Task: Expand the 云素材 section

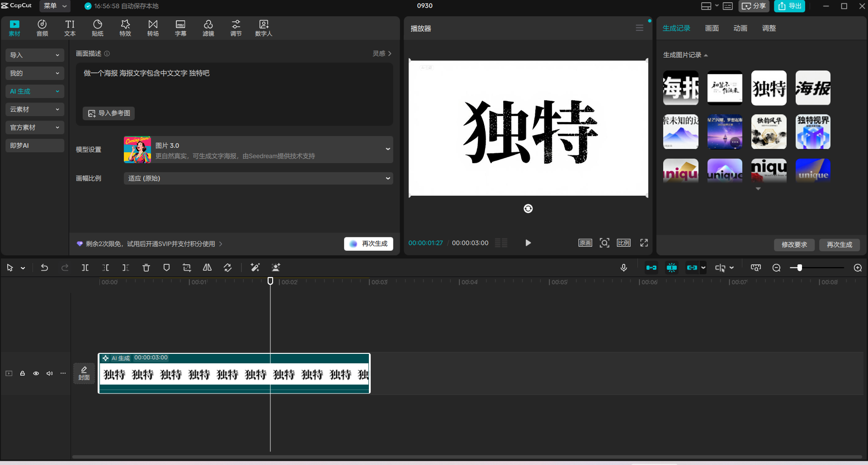Action: coord(35,109)
